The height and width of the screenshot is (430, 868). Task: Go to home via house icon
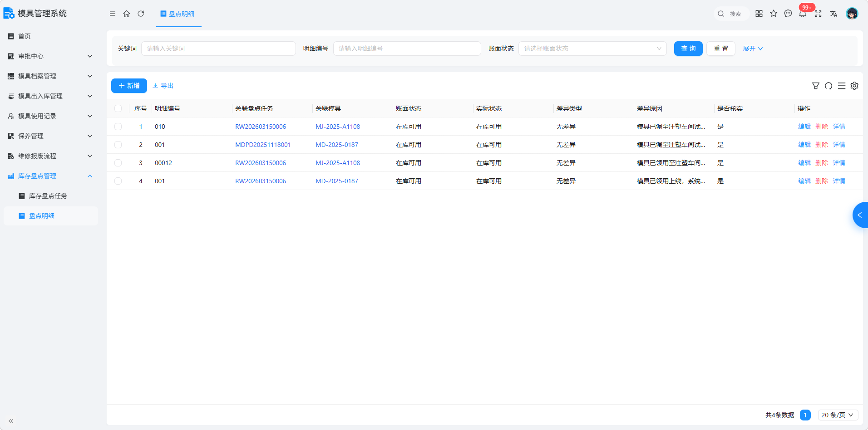pyautogui.click(x=127, y=14)
